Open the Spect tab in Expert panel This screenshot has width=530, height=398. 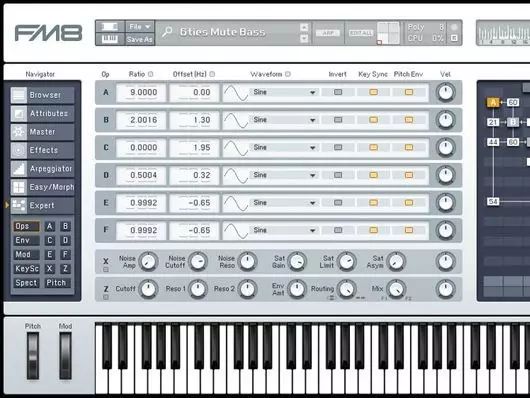tap(26, 283)
